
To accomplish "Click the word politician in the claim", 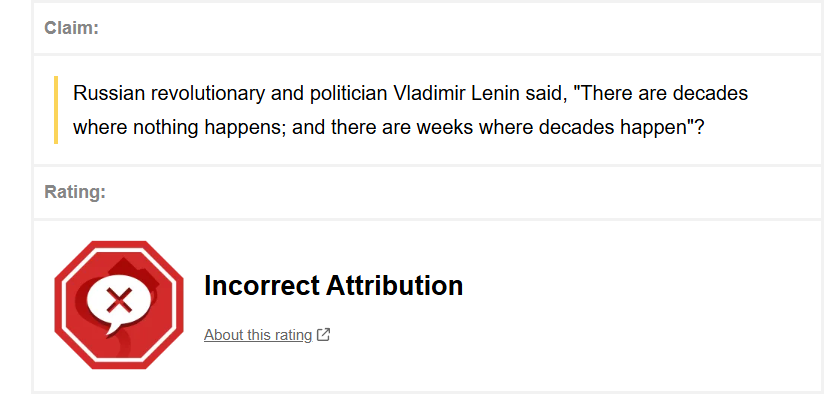I will [x=305, y=94].
